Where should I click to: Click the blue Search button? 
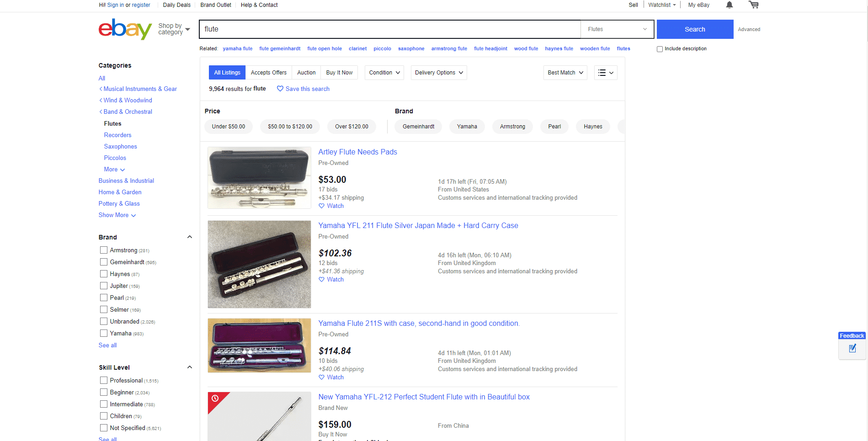click(x=695, y=29)
